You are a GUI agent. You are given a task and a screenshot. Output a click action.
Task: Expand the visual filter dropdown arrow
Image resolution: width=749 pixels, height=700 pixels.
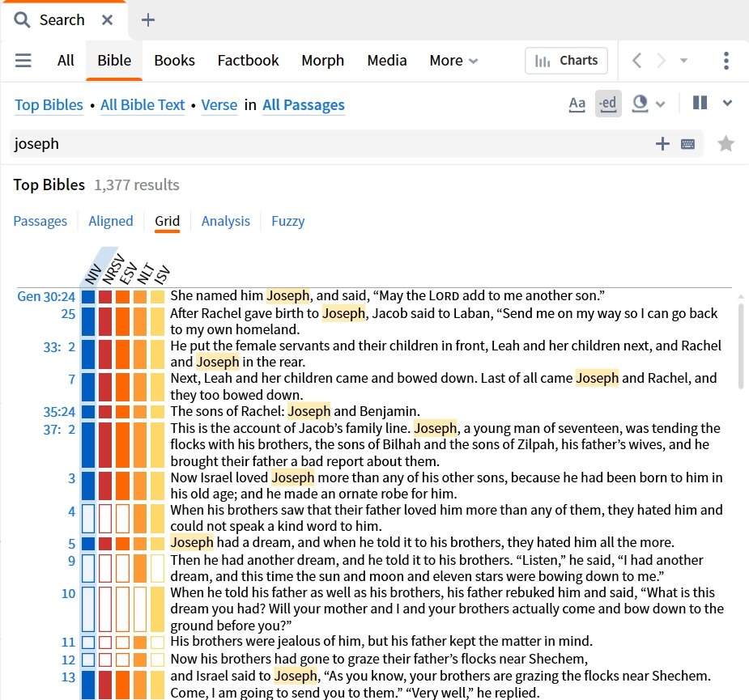pyautogui.click(x=660, y=104)
